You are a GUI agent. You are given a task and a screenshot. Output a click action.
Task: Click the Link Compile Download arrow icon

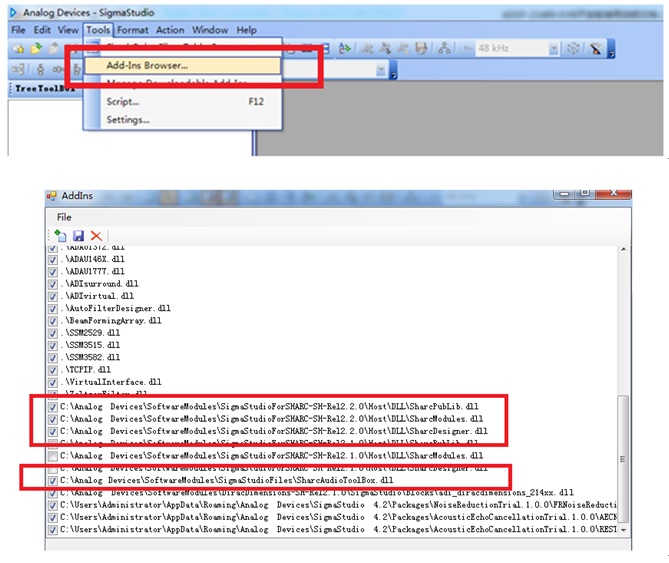pyautogui.click(x=344, y=49)
